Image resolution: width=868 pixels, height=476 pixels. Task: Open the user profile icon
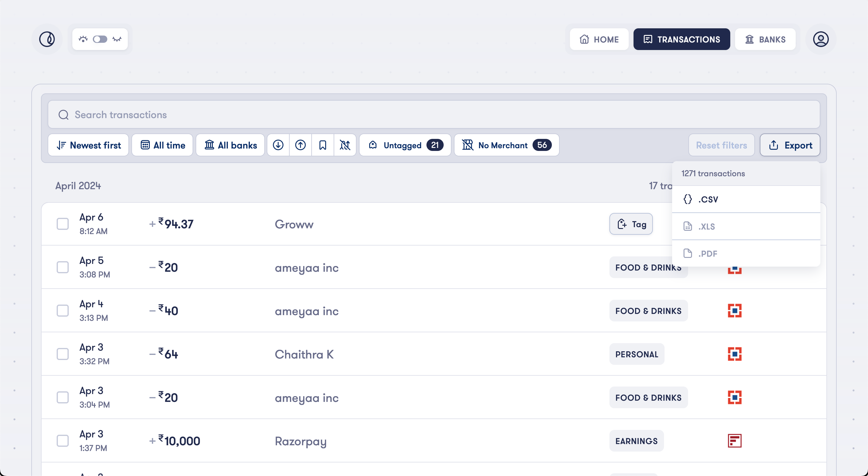[x=821, y=39]
